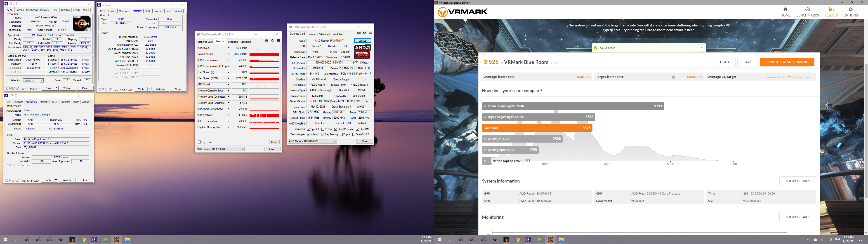
Task: Click the Lookup button in GPU-Z
Action: (x=362, y=41)
